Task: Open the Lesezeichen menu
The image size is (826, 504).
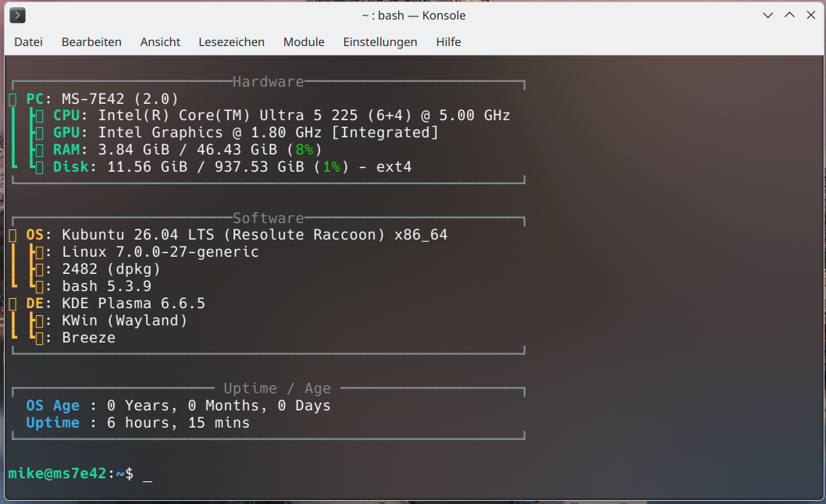Action: tap(231, 42)
